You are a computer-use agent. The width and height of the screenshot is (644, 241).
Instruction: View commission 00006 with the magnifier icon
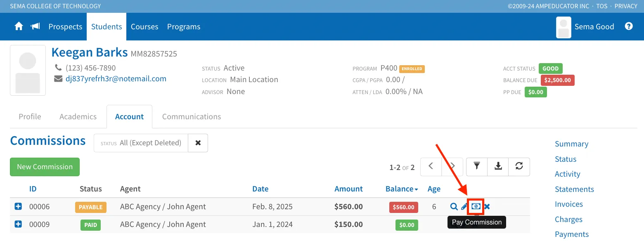pos(454,207)
